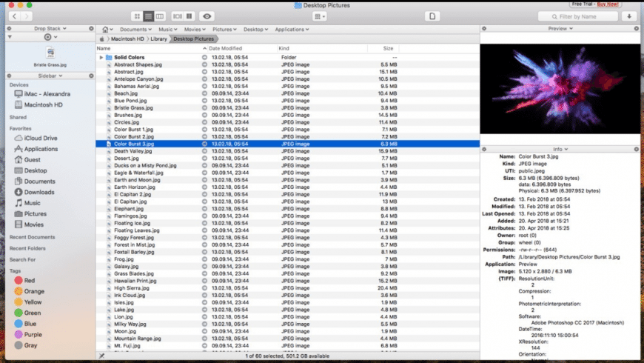
Task: Click the new file document icon
Action: coord(434,16)
